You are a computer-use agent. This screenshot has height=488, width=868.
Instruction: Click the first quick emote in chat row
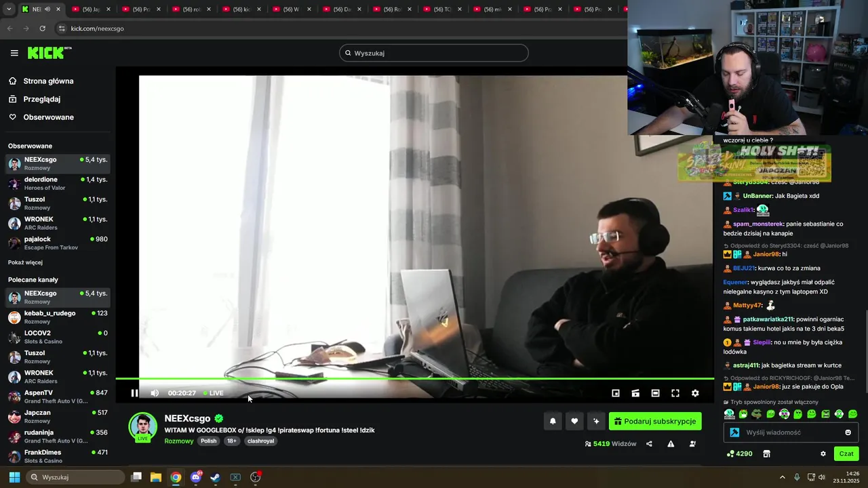point(729,414)
